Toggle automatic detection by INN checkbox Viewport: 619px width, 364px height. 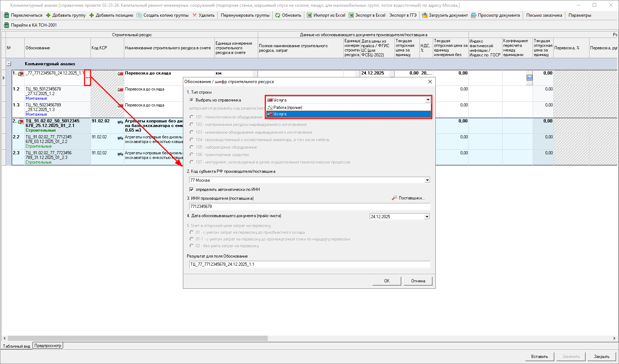(x=191, y=189)
